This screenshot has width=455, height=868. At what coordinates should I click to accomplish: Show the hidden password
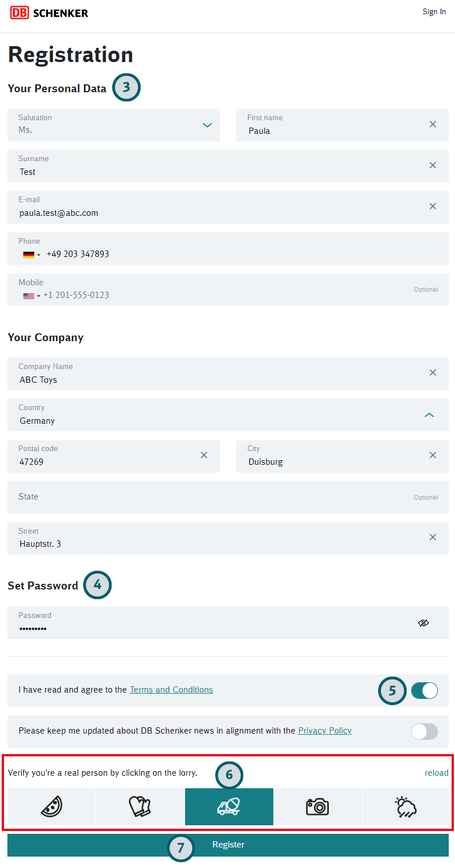tap(423, 623)
